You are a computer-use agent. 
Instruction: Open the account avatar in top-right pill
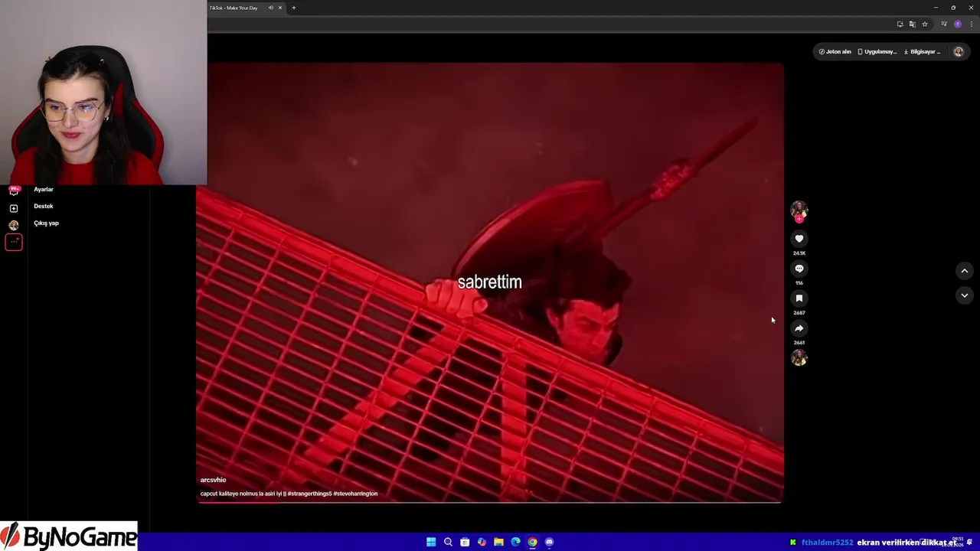958,52
